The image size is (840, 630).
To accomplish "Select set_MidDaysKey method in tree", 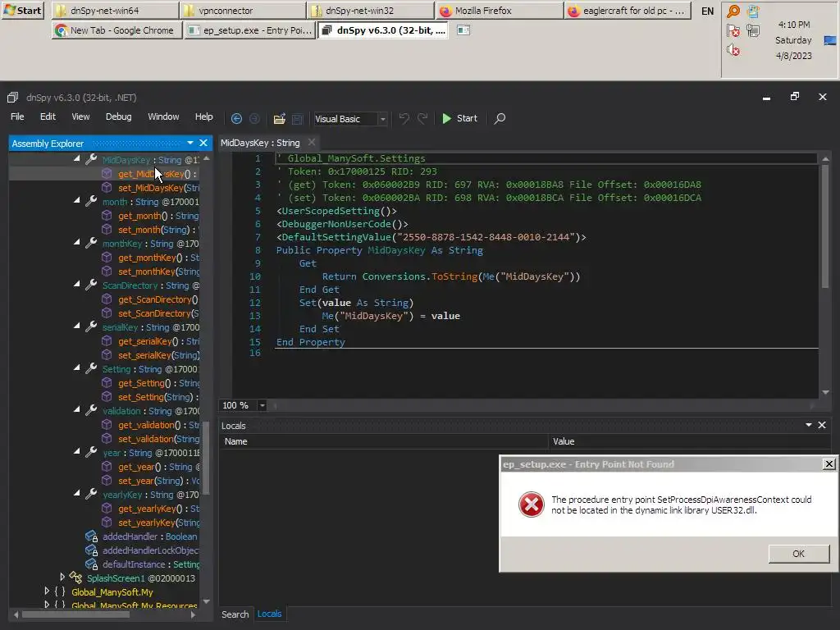I will point(158,188).
